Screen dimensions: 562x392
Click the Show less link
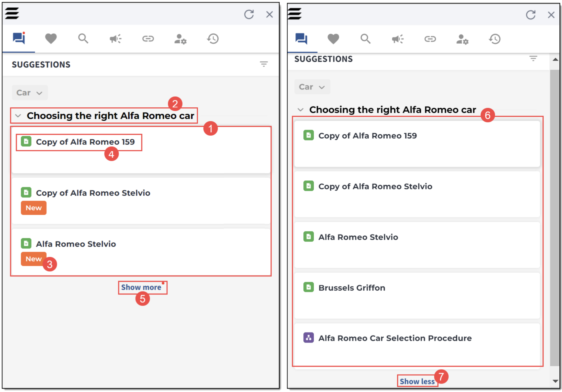[x=417, y=382]
